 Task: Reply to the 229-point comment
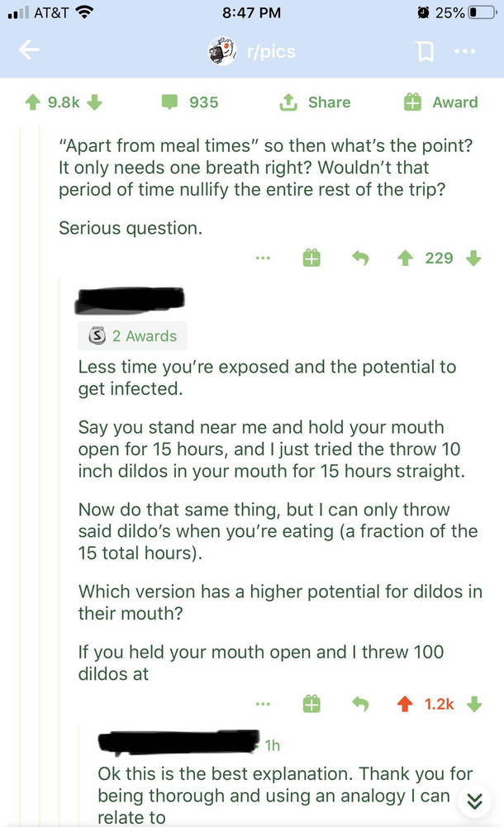click(x=360, y=258)
